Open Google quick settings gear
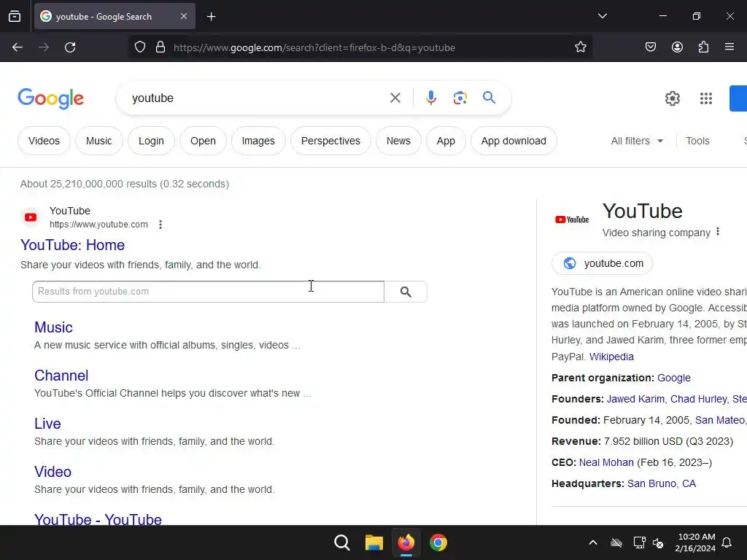 click(x=672, y=98)
